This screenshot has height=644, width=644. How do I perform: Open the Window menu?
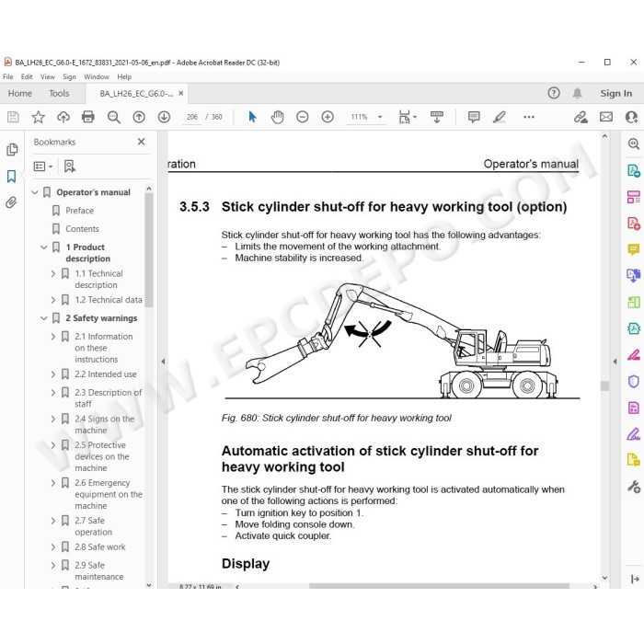(x=97, y=76)
